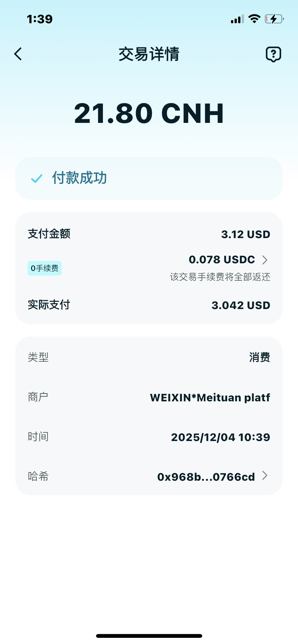Tap the 1:39 status bar clock
298x644 pixels.
point(40,19)
